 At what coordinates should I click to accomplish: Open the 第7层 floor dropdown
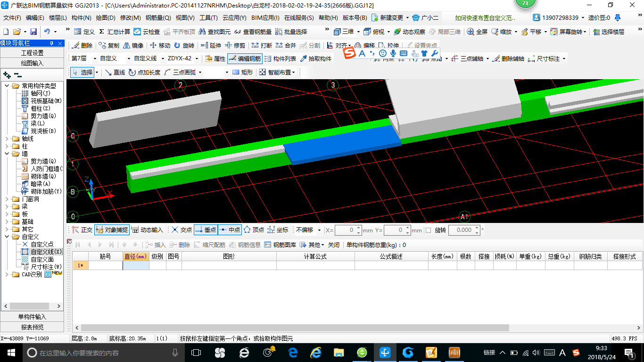pyautogui.click(x=83, y=58)
